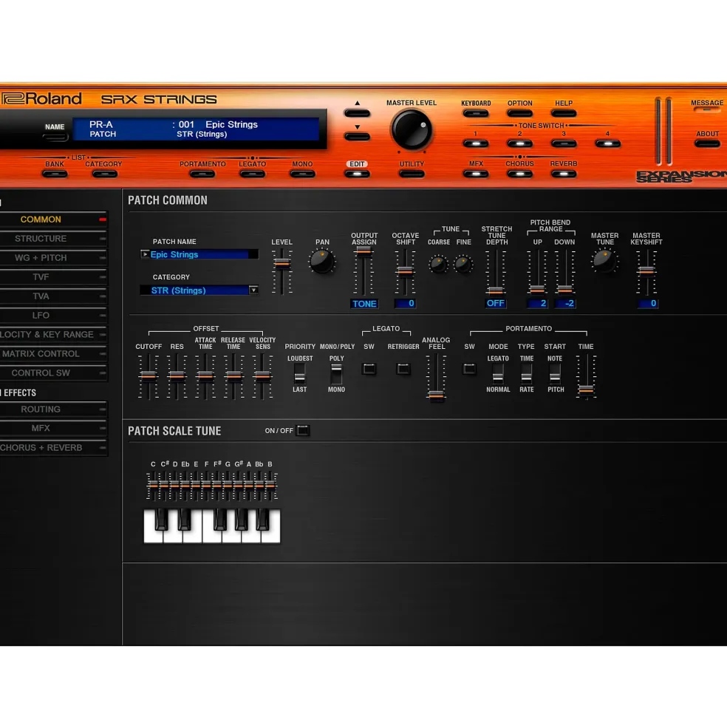This screenshot has width=727, height=728.
Task: Click the small arrow beside Epic Strings patch name
Action: click(145, 254)
